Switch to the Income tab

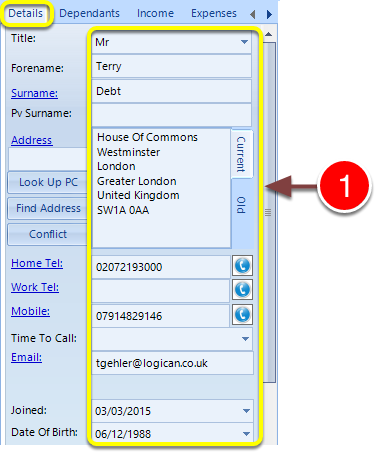click(155, 13)
